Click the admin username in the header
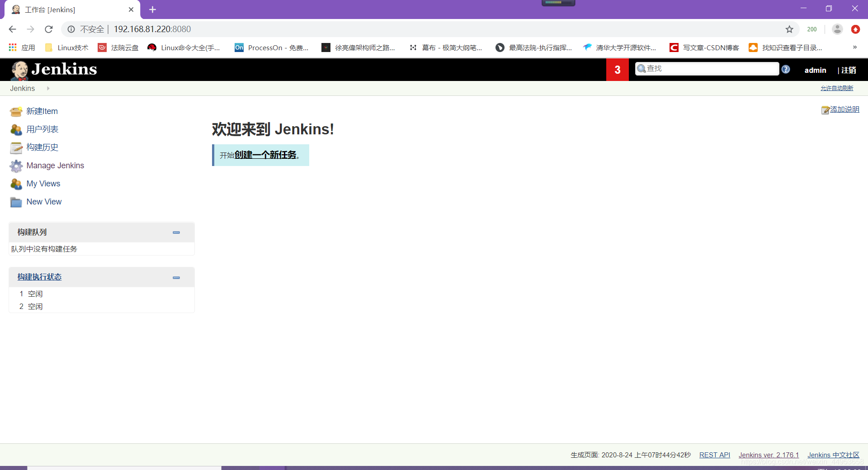Image resolution: width=868 pixels, height=470 pixels. coord(815,70)
